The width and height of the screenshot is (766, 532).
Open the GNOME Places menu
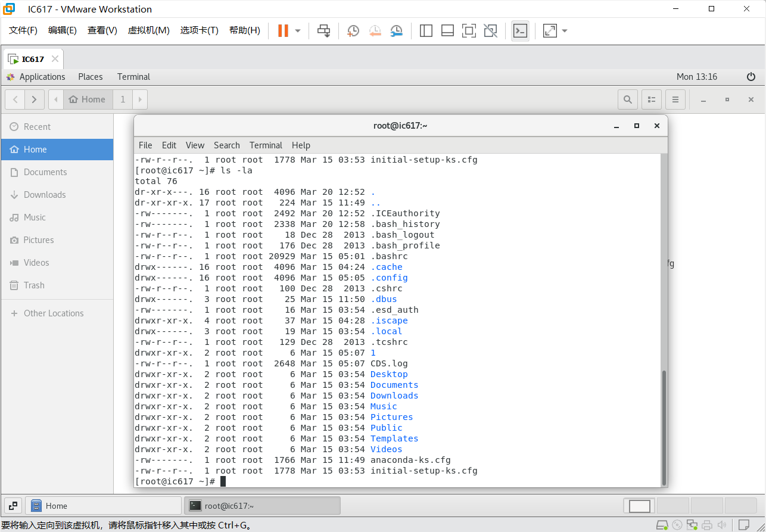pos(91,77)
